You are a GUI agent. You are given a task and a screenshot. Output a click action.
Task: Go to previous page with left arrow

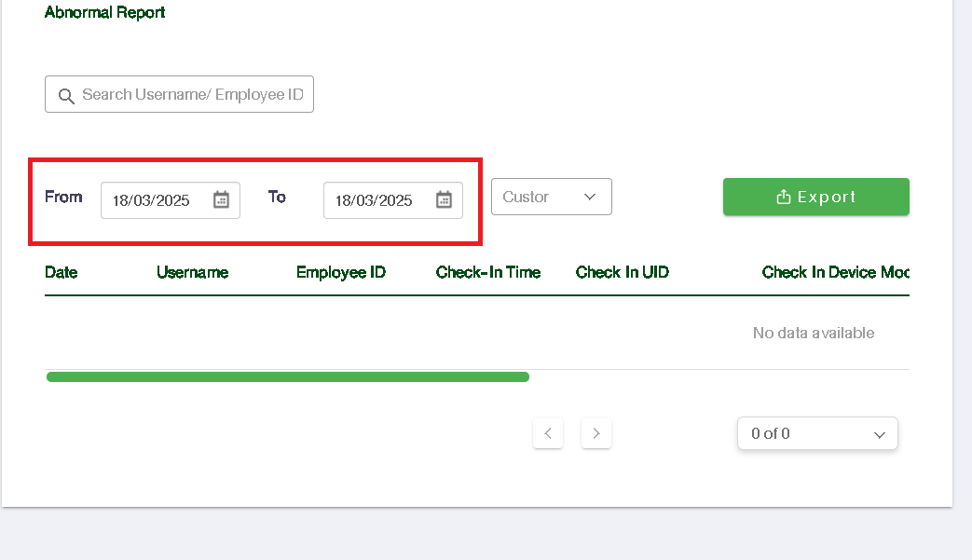tap(548, 433)
